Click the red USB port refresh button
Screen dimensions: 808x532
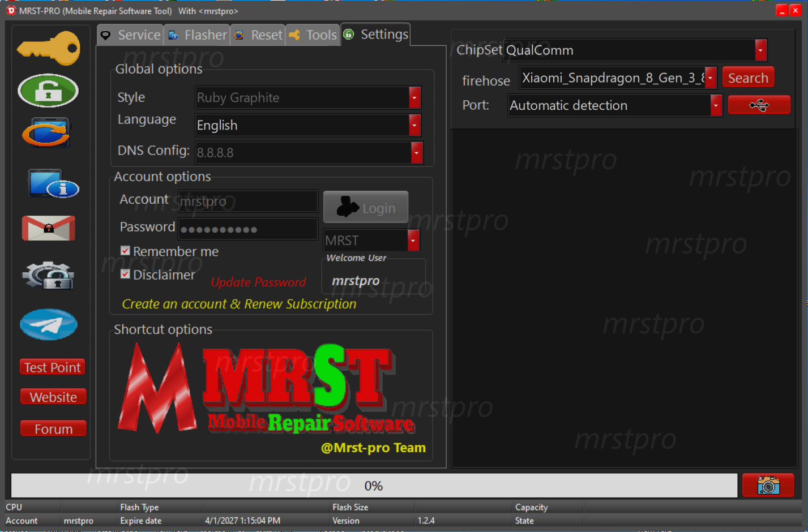[759, 105]
